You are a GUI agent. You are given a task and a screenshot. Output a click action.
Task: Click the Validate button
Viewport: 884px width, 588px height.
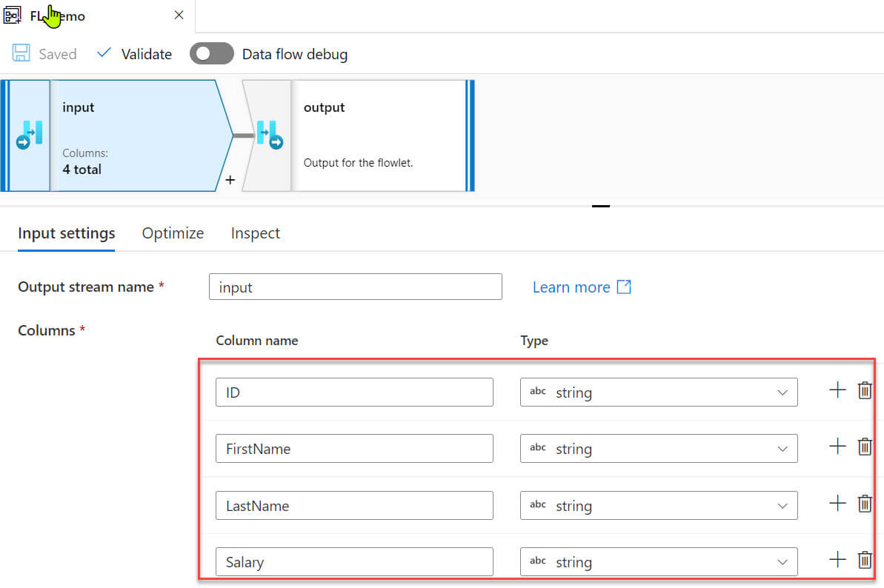(x=135, y=54)
